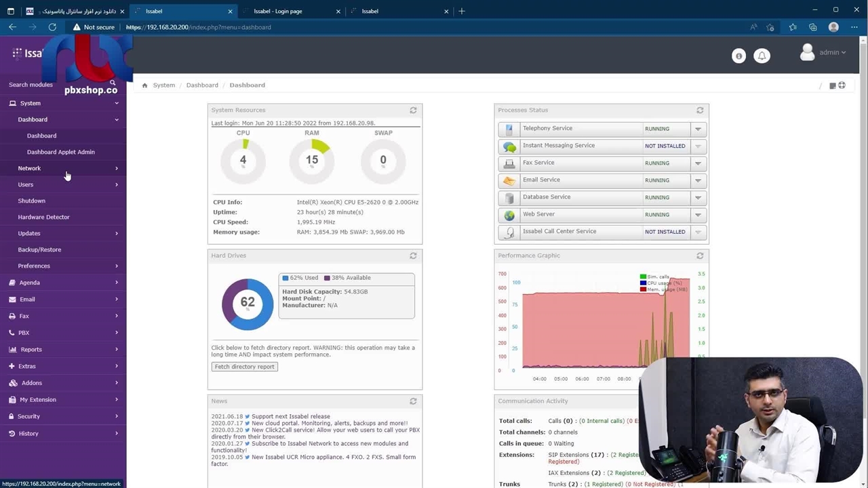Refresh the System Resources applet
The width and height of the screenshot is (868, 488).
pos(413,110)
